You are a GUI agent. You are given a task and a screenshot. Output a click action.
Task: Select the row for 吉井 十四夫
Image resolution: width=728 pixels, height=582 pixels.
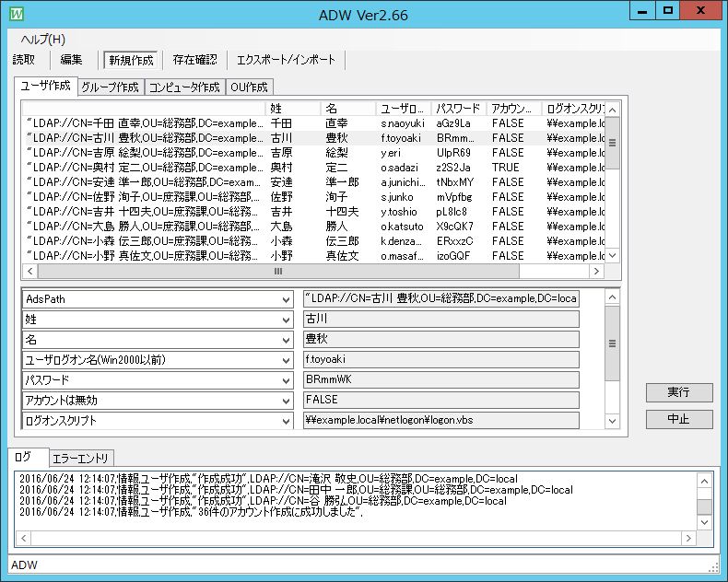(x=314, y=212)
